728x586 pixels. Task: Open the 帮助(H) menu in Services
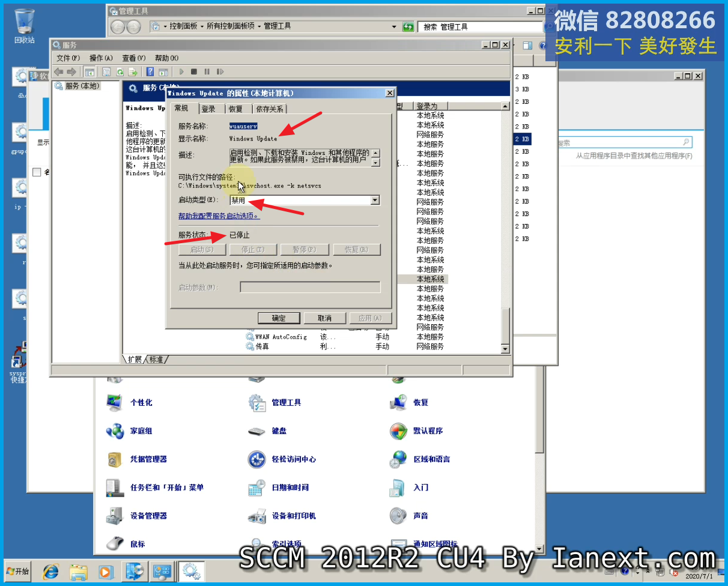[x=166, y=58]
